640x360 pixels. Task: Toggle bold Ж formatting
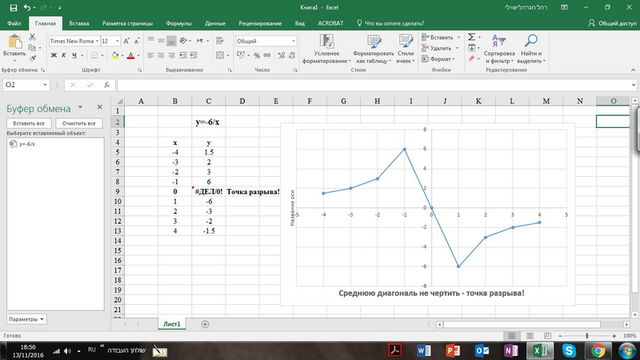pyautogui.click(x=53, y=55)
